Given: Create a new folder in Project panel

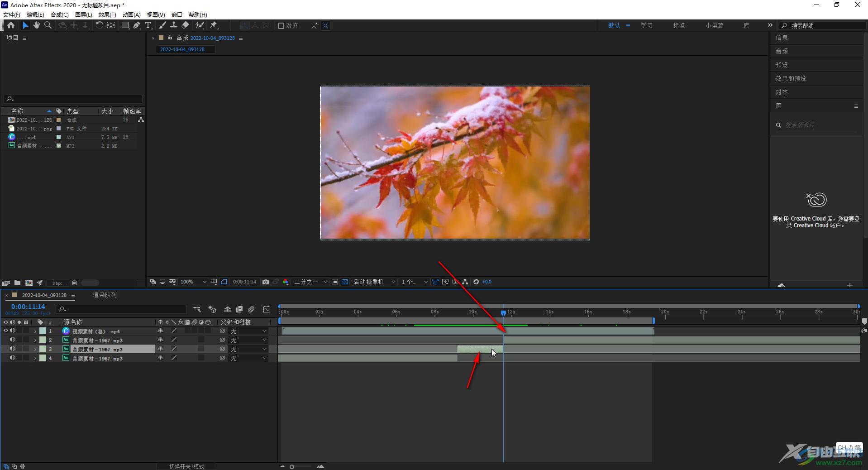Looking at the screenshot, I should [x=17, y=283].
